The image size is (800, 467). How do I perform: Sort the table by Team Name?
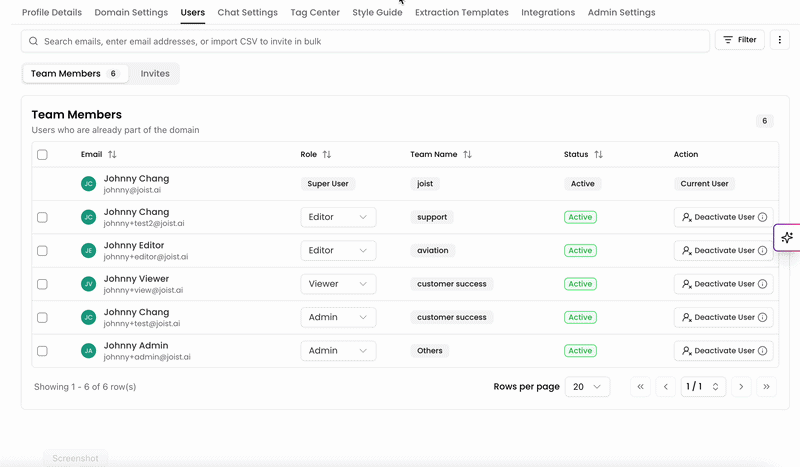467,154
